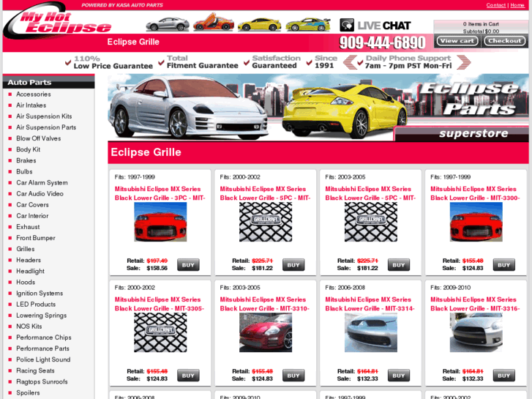Buy the MIT-3316 grille for 2009-2010
Viewport: 532px width, 399px height.
(504, 376)
